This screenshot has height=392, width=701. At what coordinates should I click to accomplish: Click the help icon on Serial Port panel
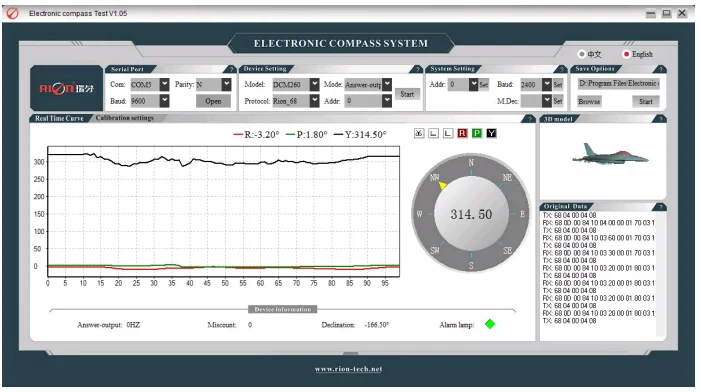click(231, 69)
